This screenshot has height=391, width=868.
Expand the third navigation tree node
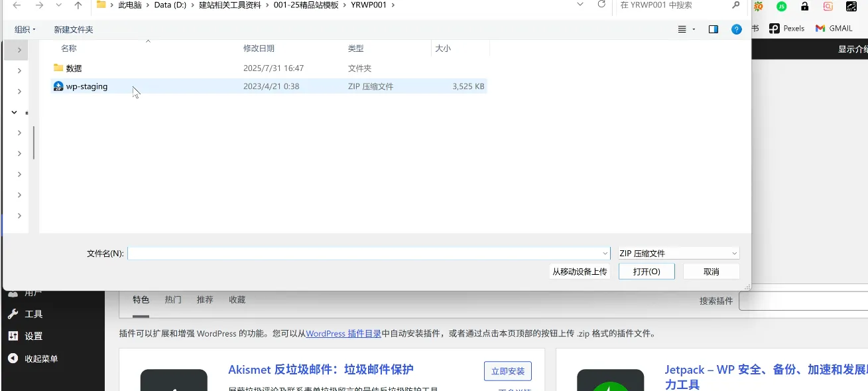19,91
